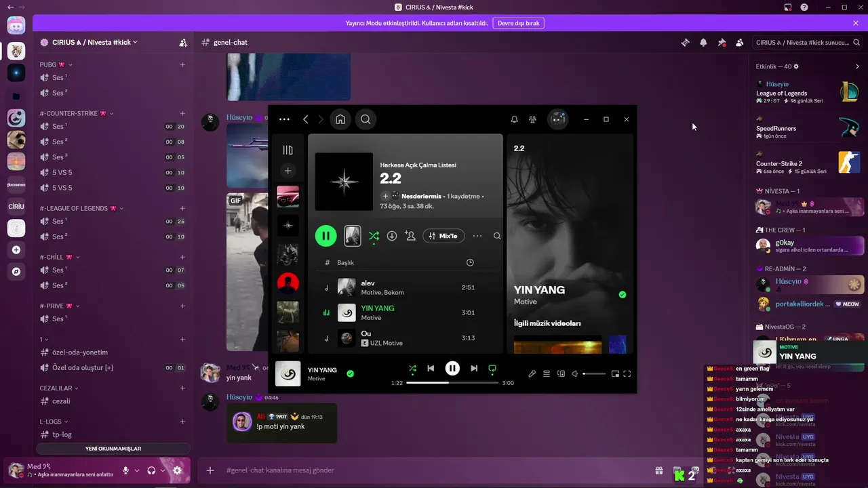Add a server in Discord sidebar

click(16, 250)
